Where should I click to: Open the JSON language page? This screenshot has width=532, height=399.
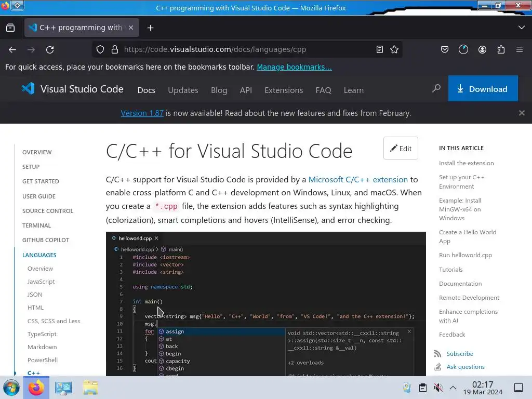[x=35, y=295]
